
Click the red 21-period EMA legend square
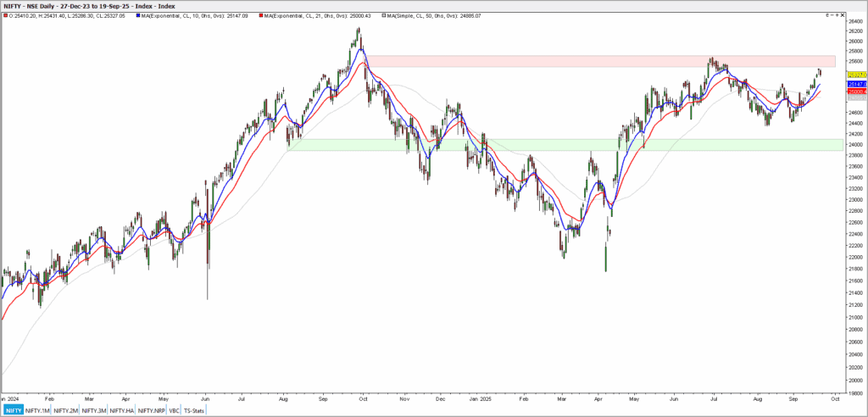pos(261,16)
